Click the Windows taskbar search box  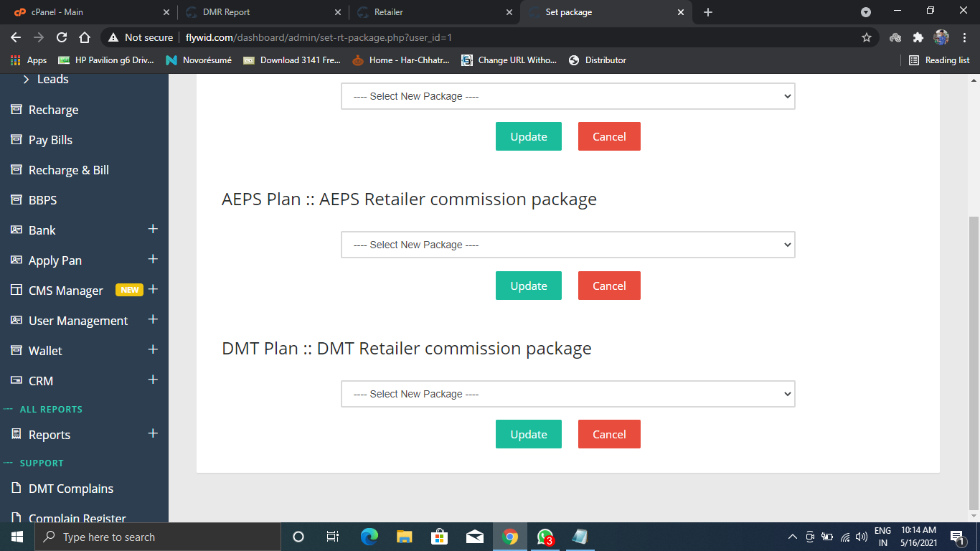(156, 537)
